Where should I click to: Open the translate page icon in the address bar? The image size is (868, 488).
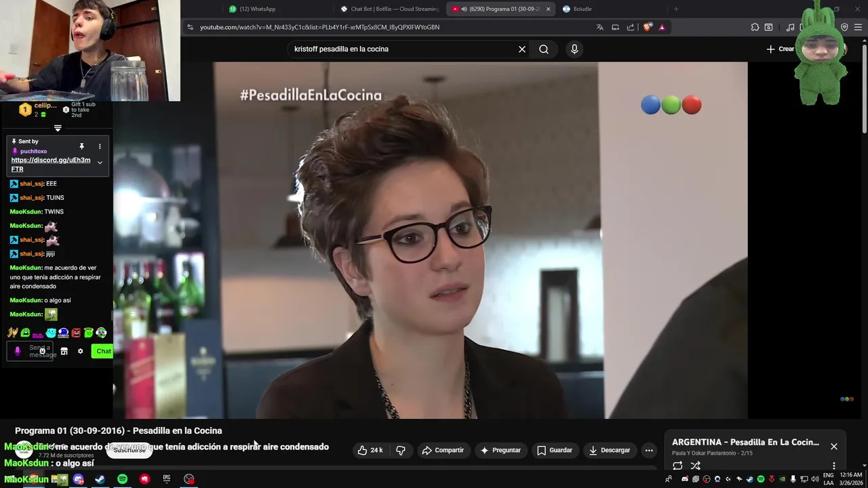click(x=599, y=27)
